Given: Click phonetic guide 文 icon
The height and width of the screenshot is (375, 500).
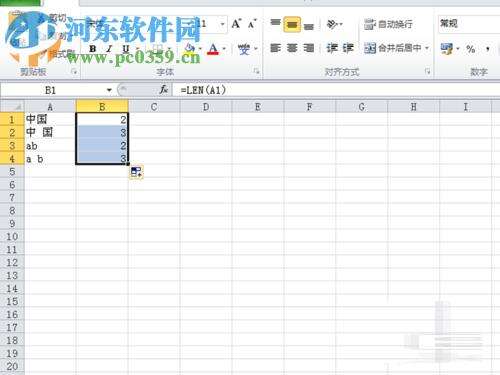Looking at the screenshot, I should click(244, 49).
